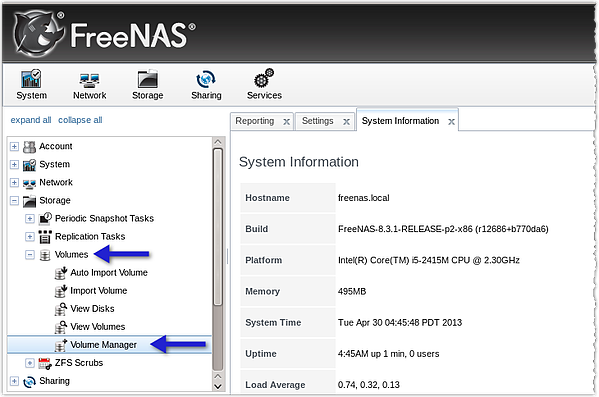Click the tree scrollbar up arrow
This screenshot has height=397, width=599.
tap(218, 142)
